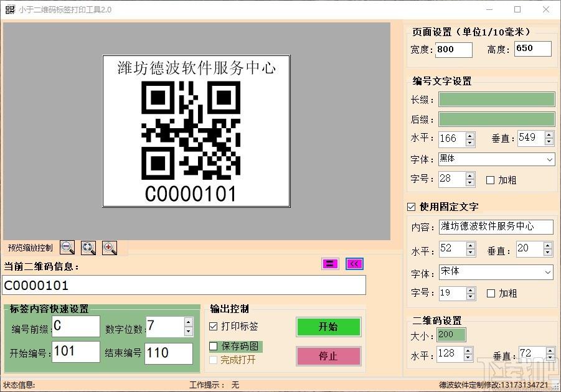The width and height of the screenshot is (561, 392).
Task: Click 德波软件定制修改 contact text
Action: tap(493, 385)
